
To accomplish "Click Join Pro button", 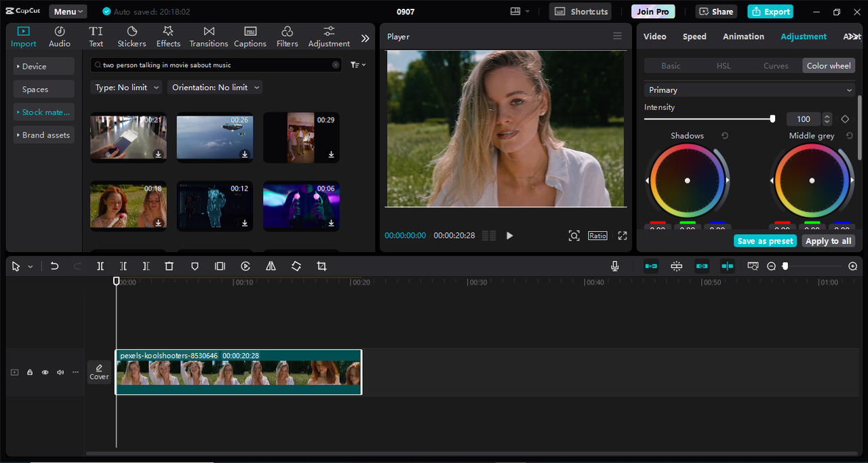I will 653,12.
